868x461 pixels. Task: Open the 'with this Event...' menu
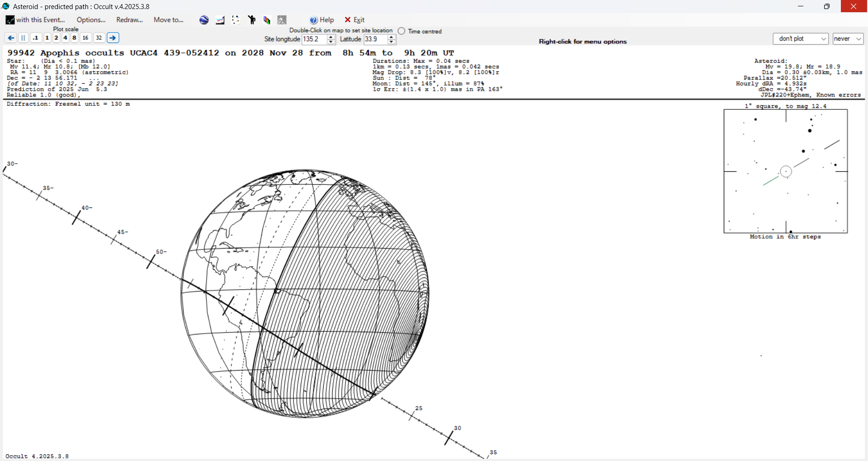(x=35, y=20)
